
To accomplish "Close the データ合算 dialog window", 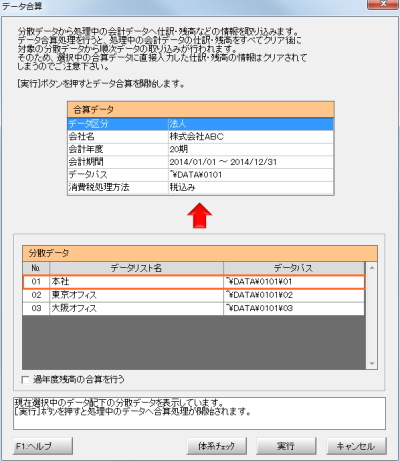I will pos(383,4).
